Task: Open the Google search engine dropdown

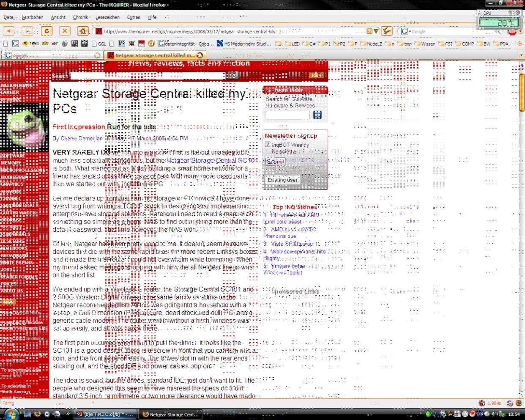Action: point(405,31)
